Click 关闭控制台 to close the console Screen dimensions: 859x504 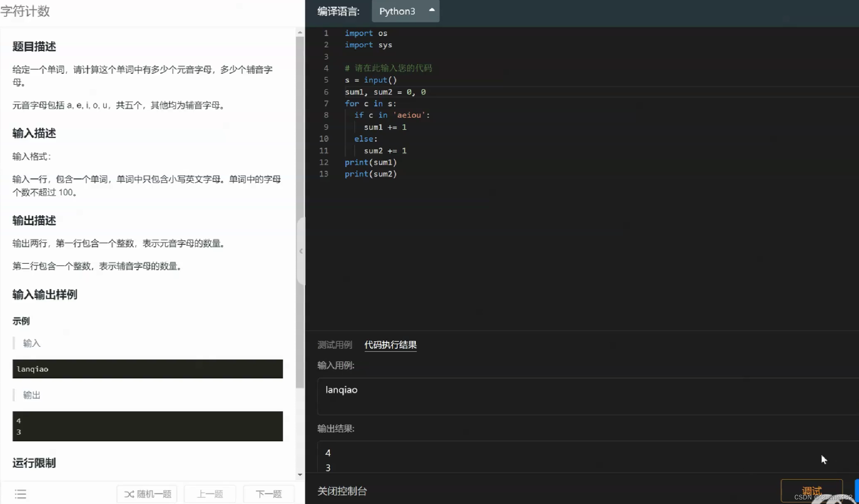tap(342, 491)
